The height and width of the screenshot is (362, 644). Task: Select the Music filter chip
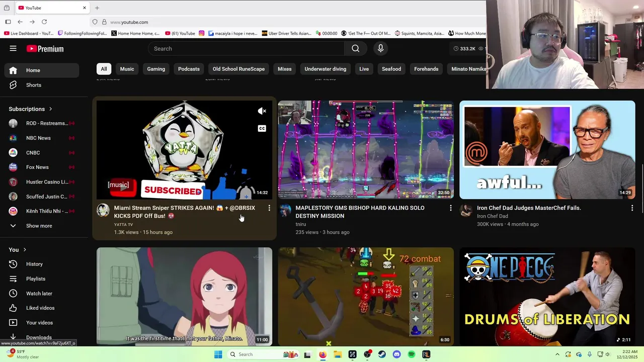click(127, 69)
